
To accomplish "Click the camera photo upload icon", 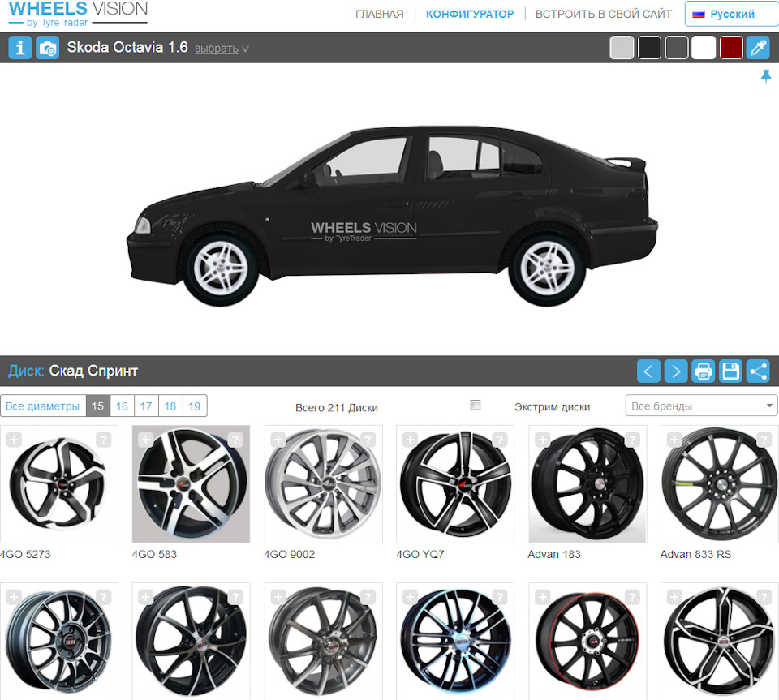I will tap(48, 48).
